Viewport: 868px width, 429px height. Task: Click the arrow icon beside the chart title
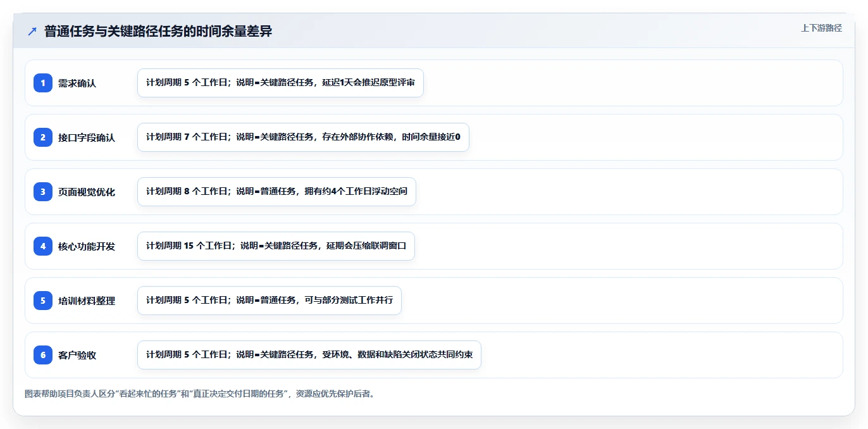tap(32, 32)
